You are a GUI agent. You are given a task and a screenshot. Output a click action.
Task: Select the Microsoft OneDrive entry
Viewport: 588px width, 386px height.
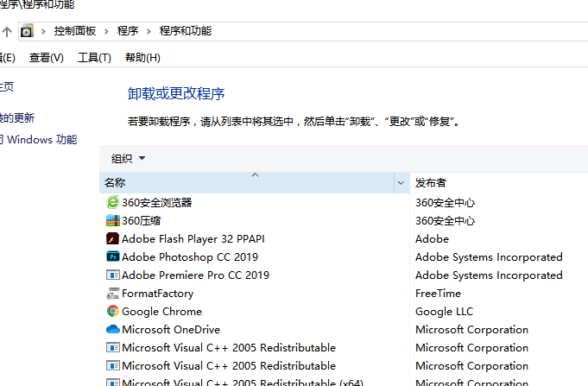pos(171,329)
